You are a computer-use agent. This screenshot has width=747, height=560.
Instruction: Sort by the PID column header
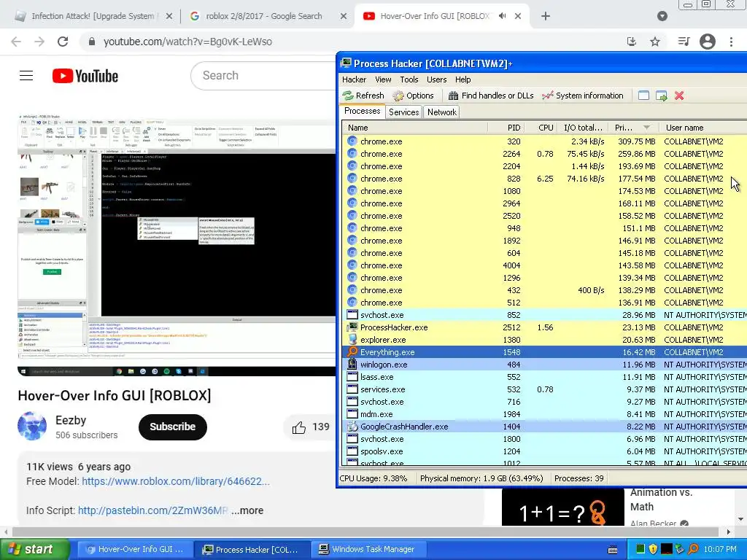506,128
